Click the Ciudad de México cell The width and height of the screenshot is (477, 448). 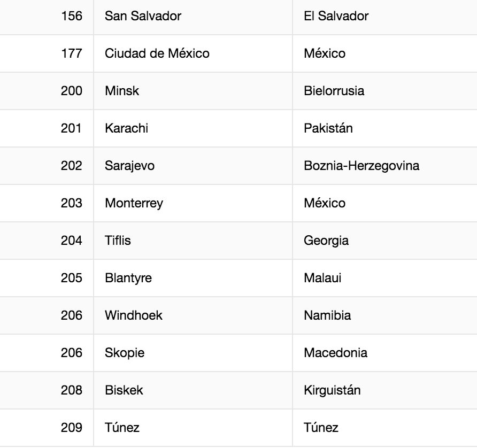157,53
